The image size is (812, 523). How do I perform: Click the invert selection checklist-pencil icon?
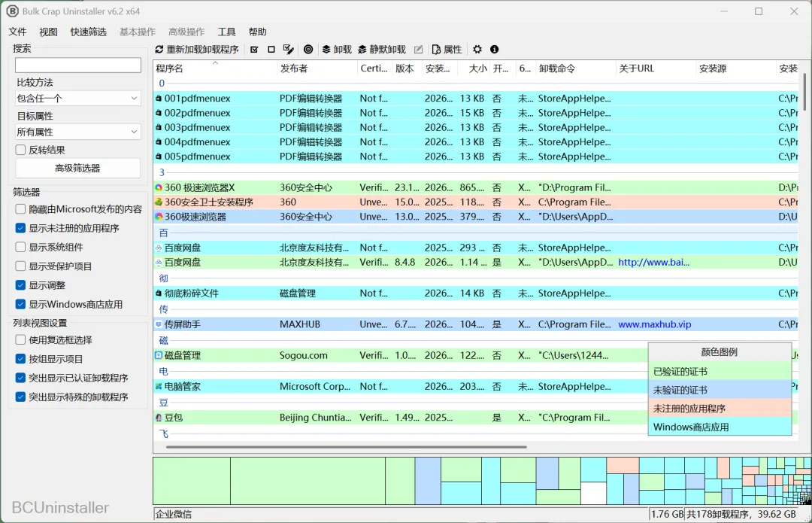289,49
